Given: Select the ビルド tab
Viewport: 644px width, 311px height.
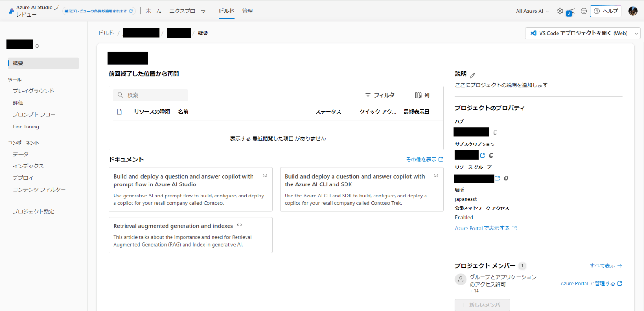Looking at the screenshot, I should (x=226, y=11).
